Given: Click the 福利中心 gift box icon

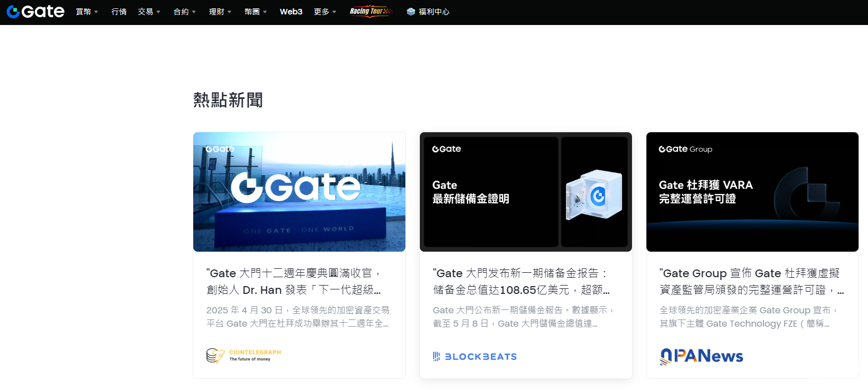Looking at the screenshot, I should (x=411, y=12).
